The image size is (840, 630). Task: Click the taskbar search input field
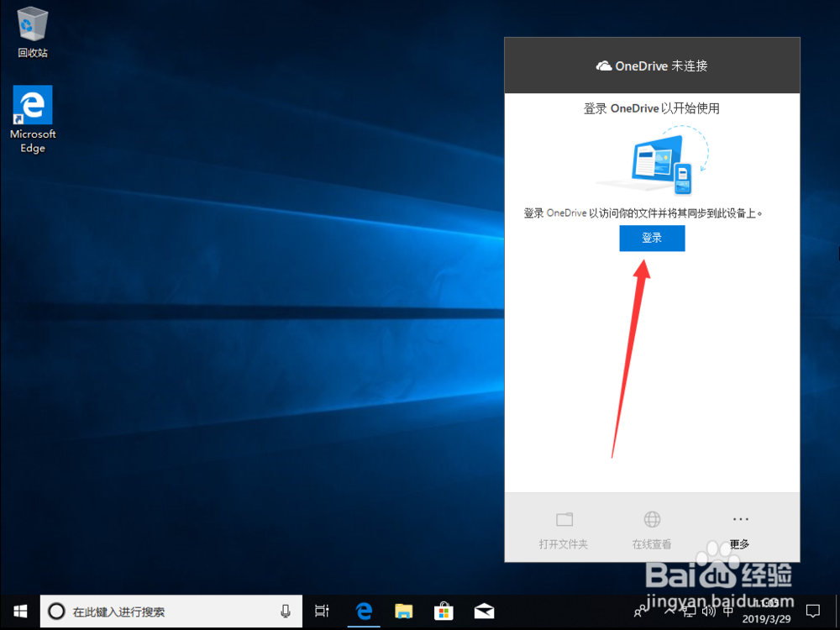pos(171,612)
